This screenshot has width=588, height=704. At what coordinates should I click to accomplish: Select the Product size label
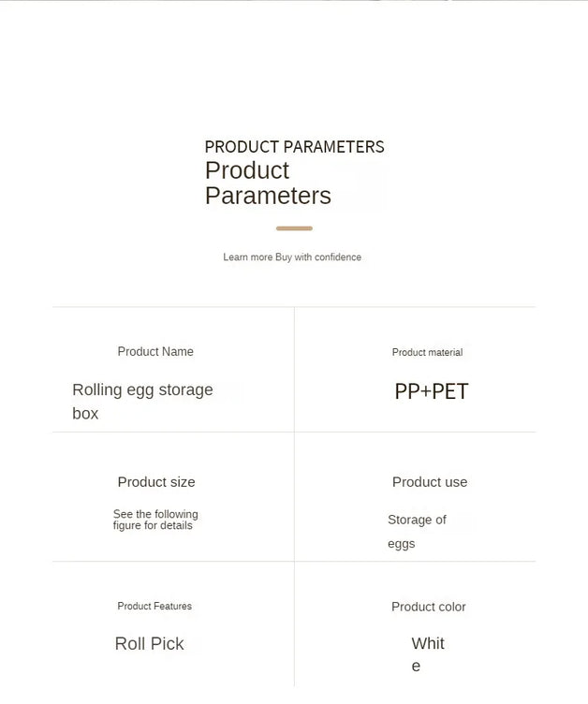(x=156, y=482)
